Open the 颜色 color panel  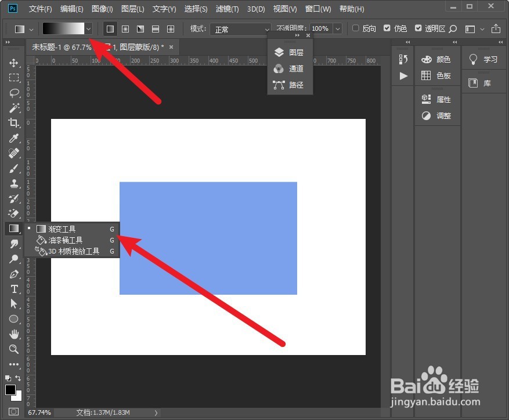pyautogui.click(x=436, y=59)
